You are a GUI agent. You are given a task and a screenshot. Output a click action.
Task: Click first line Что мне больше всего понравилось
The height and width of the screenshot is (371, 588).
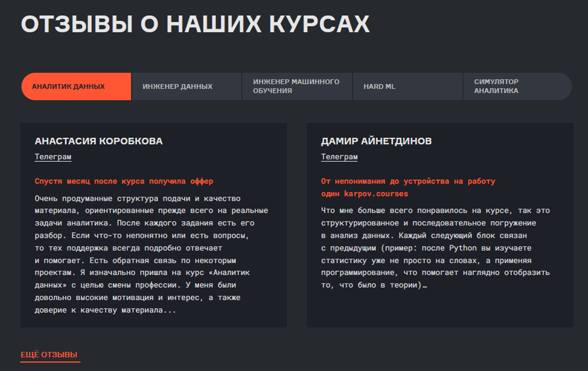[435, 211]
